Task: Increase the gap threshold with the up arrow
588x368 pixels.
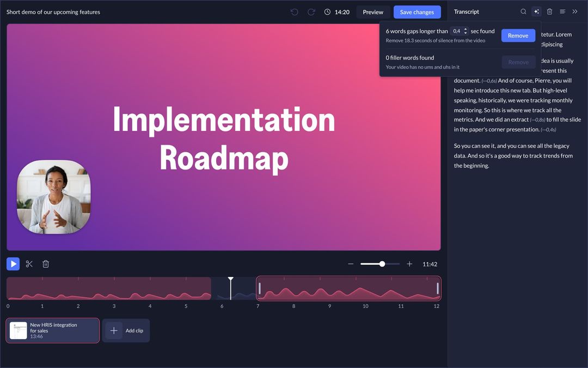Action: [x=465, y=29]
